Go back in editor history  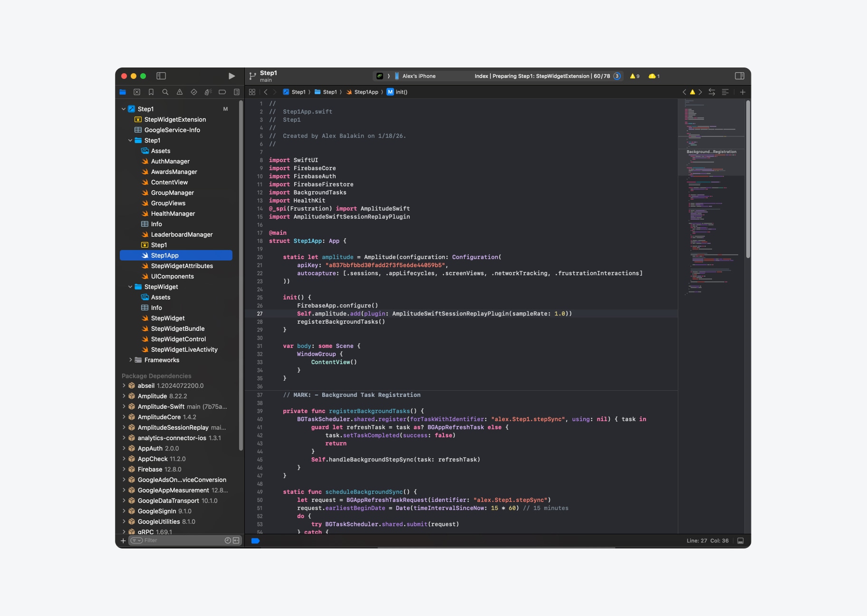coord(266,92)
